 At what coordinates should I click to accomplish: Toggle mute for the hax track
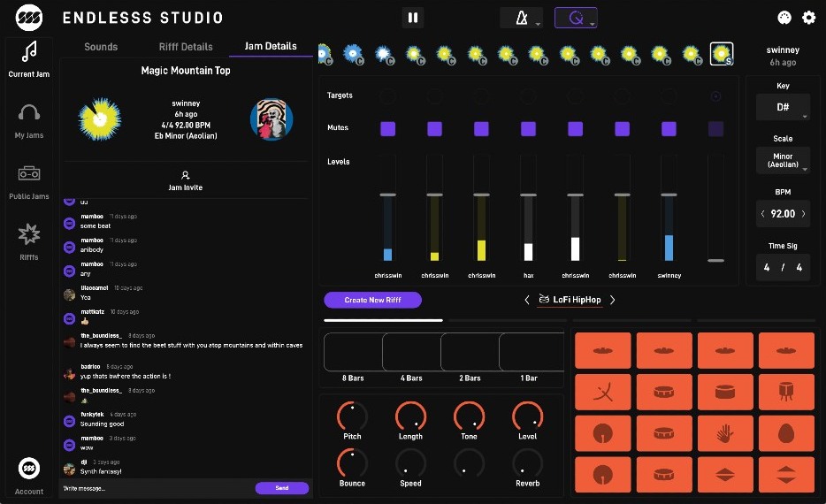point(528,129)
